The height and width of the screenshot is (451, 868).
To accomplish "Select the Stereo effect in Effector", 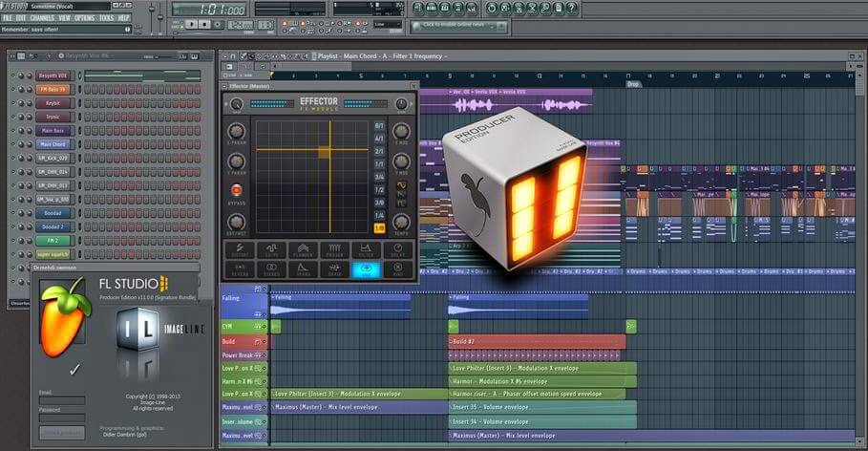I will pyautogui.click(x=271, y=269).
